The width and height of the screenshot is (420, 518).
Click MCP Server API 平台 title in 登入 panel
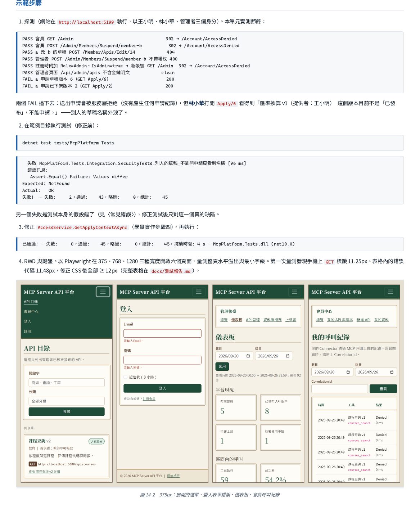[145, 292]
